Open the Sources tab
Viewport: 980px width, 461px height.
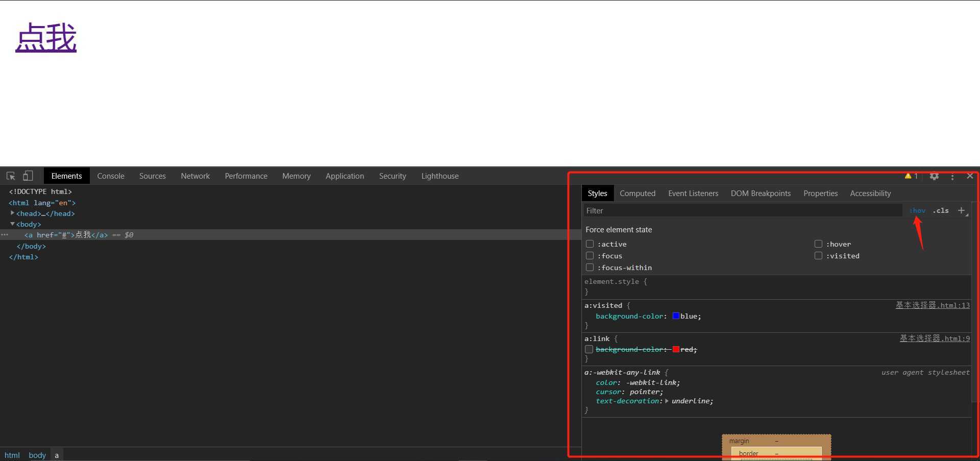point(153,176)
